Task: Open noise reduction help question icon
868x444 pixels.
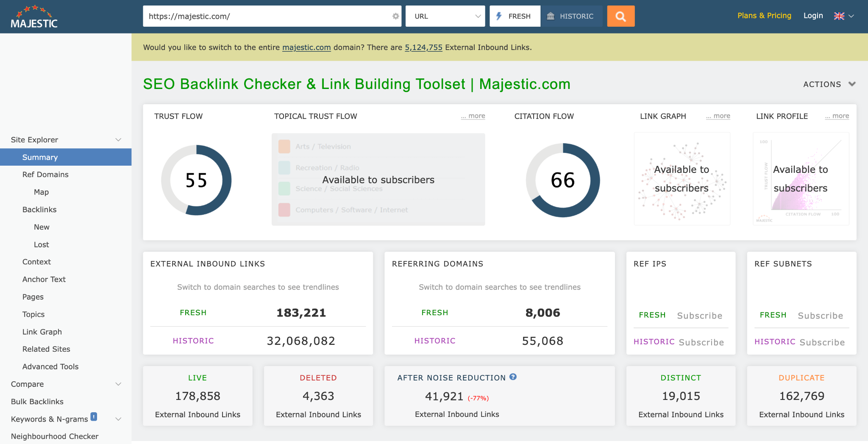Action: [513, 377]
